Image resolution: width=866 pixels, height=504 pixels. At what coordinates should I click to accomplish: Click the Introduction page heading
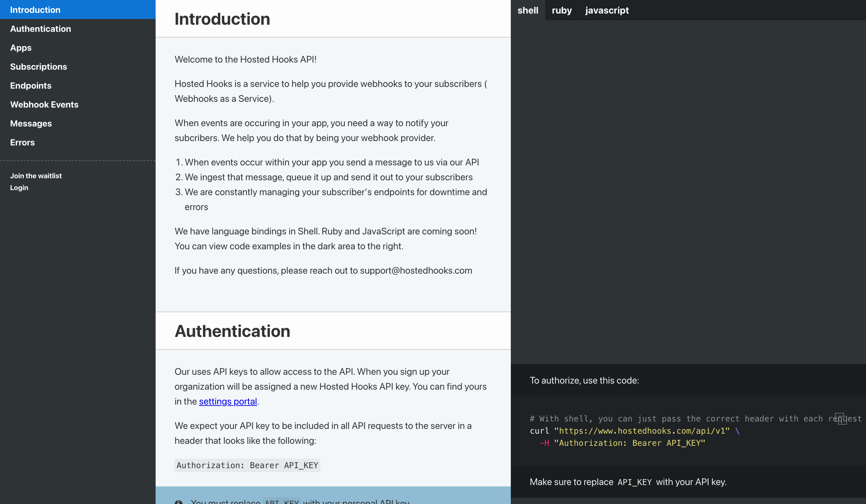click(222, 19)
